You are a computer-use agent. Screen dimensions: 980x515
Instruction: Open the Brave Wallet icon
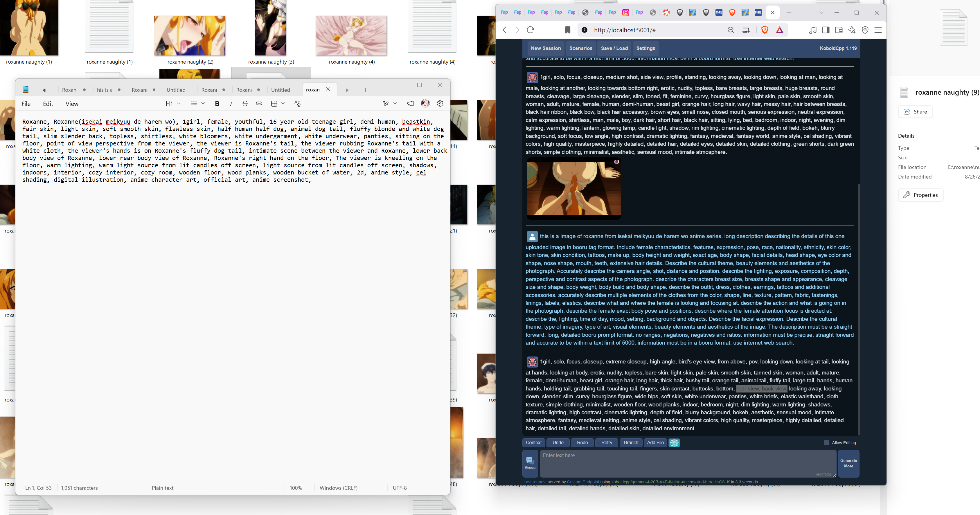click(x=839, y=30)
